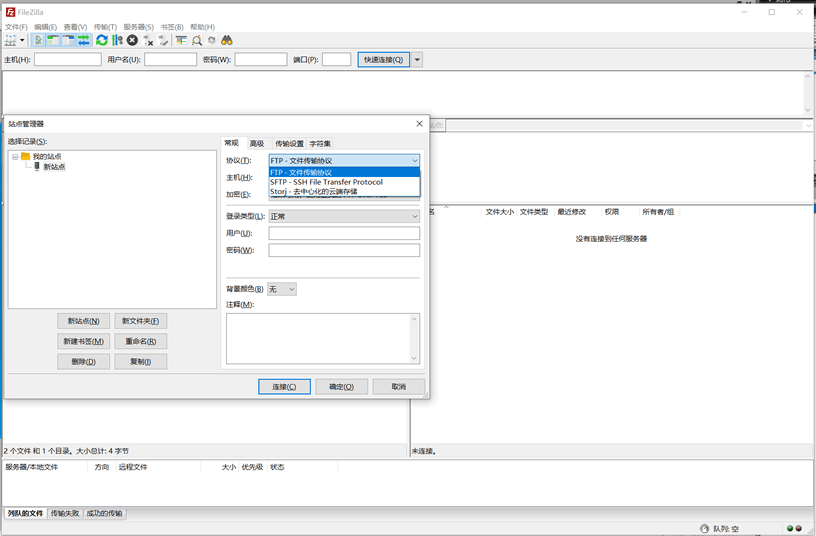Choose Storj - 去中心化的云端存储 option
This screenshot has width=816, height=536.
pyautogui.click(x=344, y=192)
